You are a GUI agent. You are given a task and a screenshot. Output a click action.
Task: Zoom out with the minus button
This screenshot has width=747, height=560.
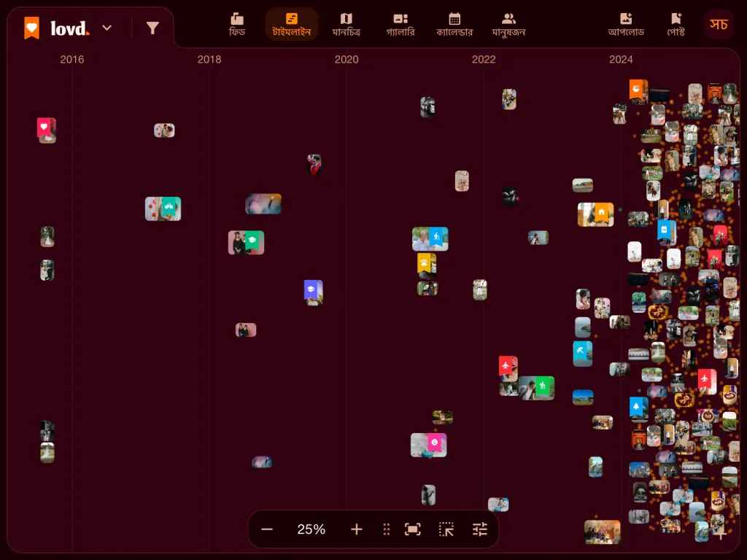tap(267, 529)
